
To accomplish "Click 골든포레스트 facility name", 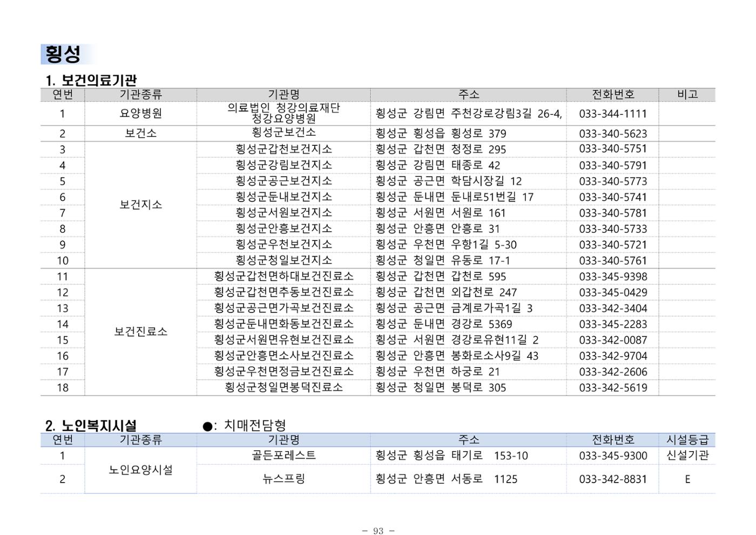I will [283, 455].
